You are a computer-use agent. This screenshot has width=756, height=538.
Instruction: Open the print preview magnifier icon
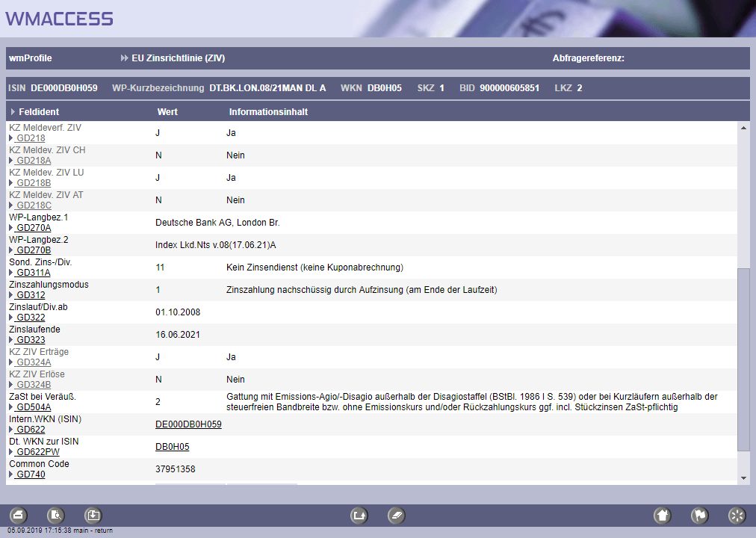click(56, 515)
